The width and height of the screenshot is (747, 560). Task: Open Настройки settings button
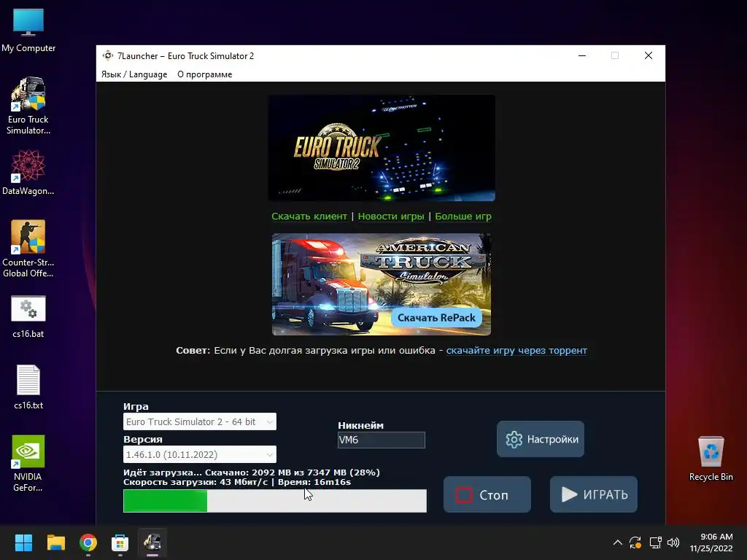click(541, 439)
